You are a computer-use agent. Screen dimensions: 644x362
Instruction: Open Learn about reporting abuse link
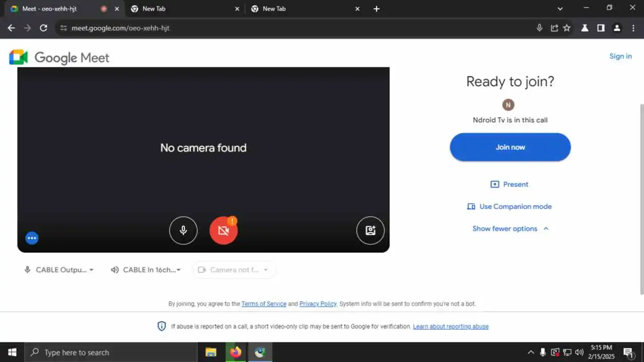tap(451, 326)
